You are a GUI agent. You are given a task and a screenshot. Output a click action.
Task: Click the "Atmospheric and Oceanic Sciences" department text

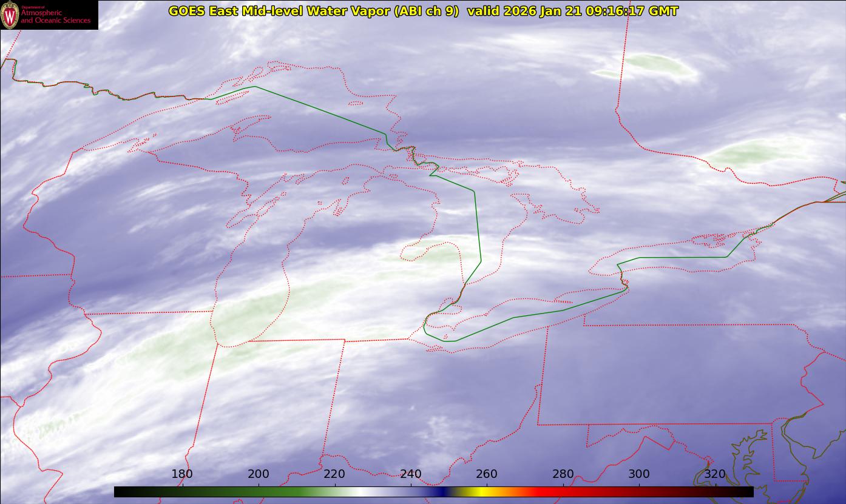(55, 15)
